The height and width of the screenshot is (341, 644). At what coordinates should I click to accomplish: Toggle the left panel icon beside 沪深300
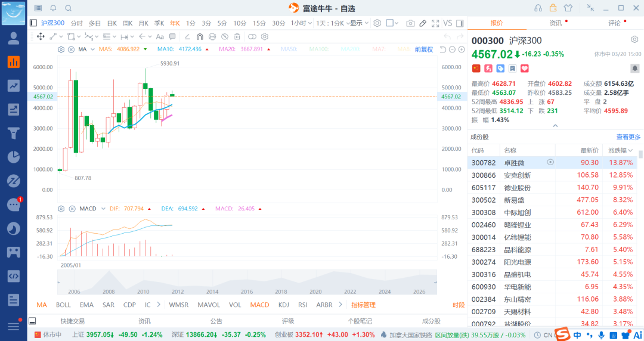[33, 23]
